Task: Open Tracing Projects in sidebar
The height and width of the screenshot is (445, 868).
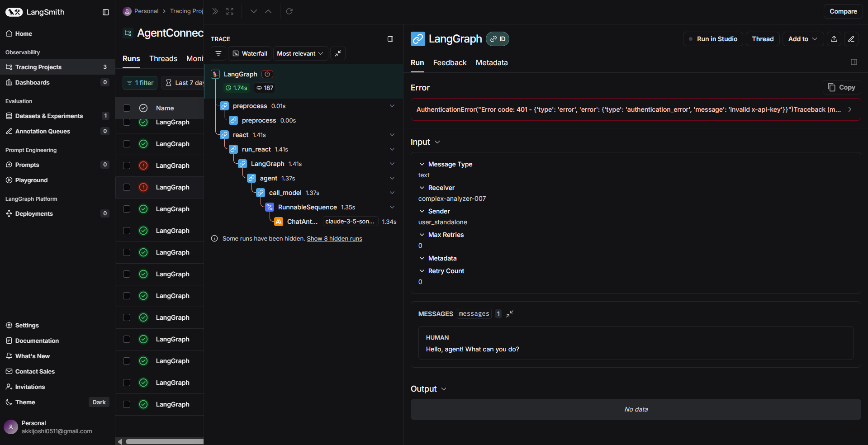Action: 57,67
